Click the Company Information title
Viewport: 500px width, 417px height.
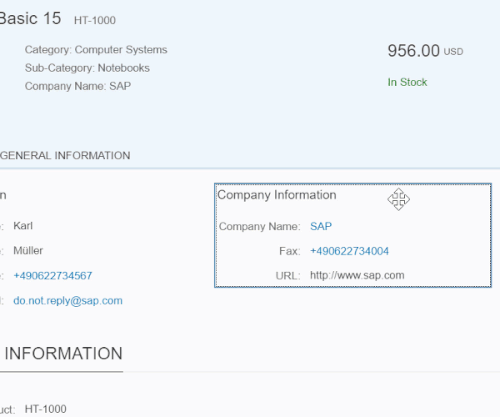(x=277, y=195)
